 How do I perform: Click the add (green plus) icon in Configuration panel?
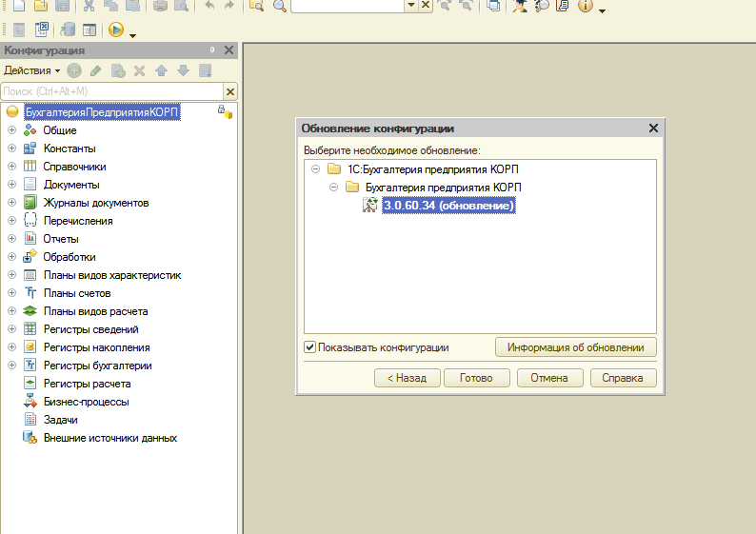pyautogui.click(x=73, y=70)
